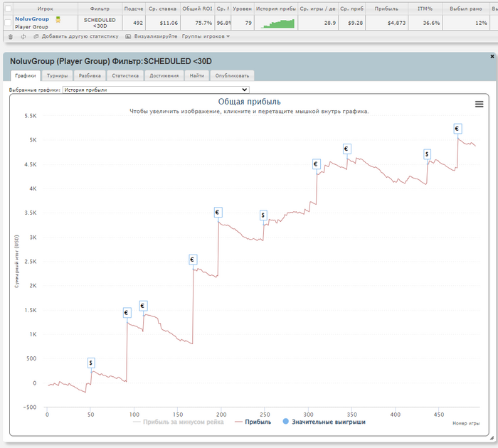Click the dollar win marker near game 437
498x448 pixels.
point(427,154)
